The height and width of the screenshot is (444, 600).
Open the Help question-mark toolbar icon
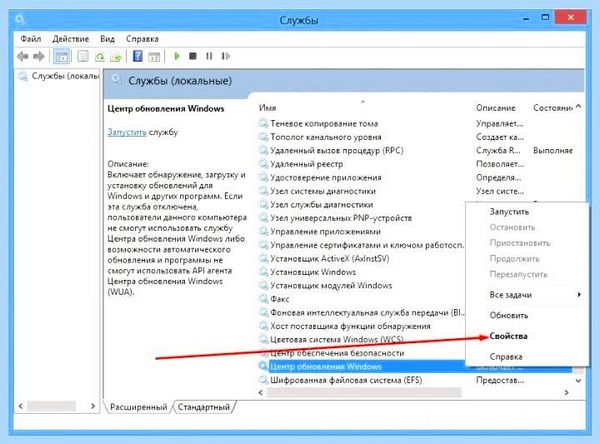137,56
